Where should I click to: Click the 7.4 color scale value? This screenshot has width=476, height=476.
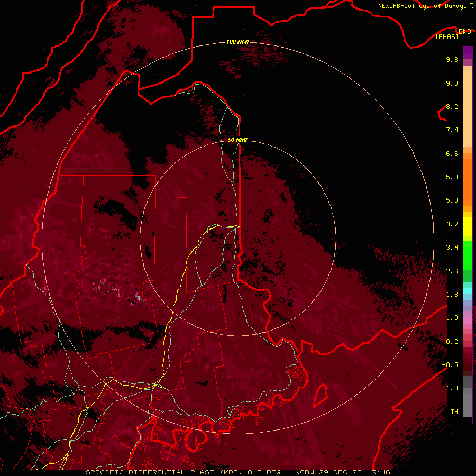pyautogui.click(x=452, y=130)
